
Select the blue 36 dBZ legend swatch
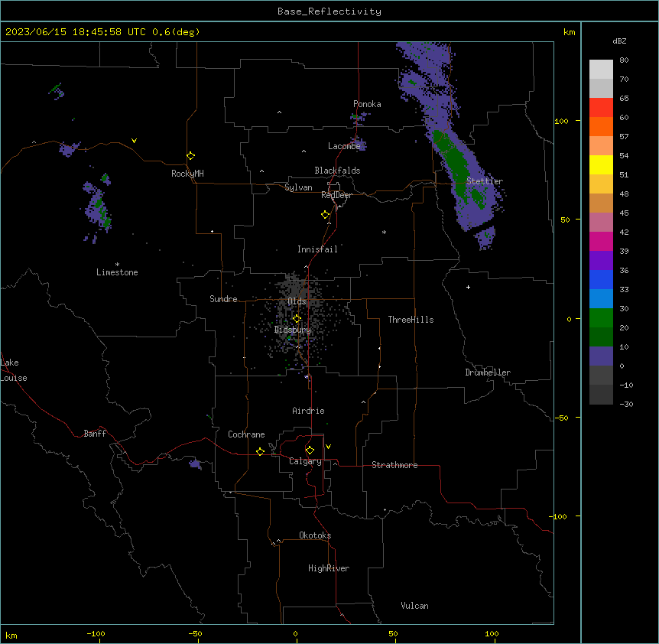click(x=601, y=279)
